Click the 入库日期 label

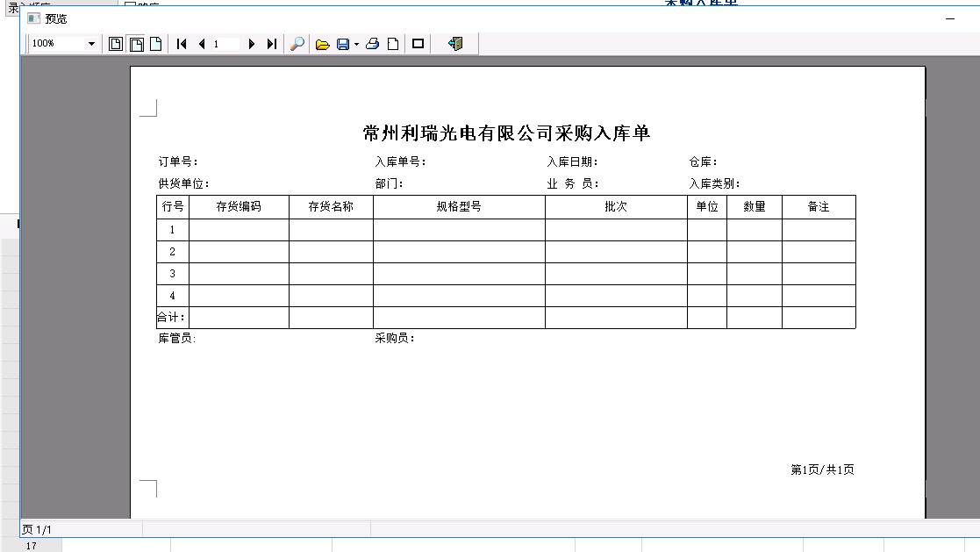572,161
